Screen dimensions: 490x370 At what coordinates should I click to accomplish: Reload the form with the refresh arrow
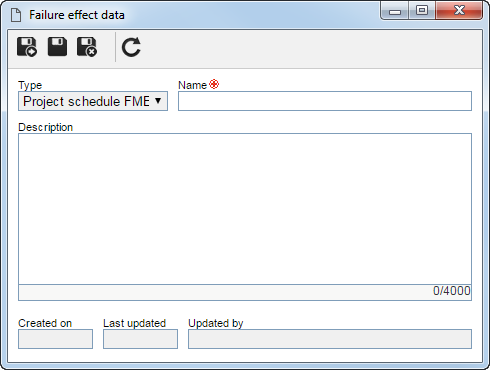[131, 47]
